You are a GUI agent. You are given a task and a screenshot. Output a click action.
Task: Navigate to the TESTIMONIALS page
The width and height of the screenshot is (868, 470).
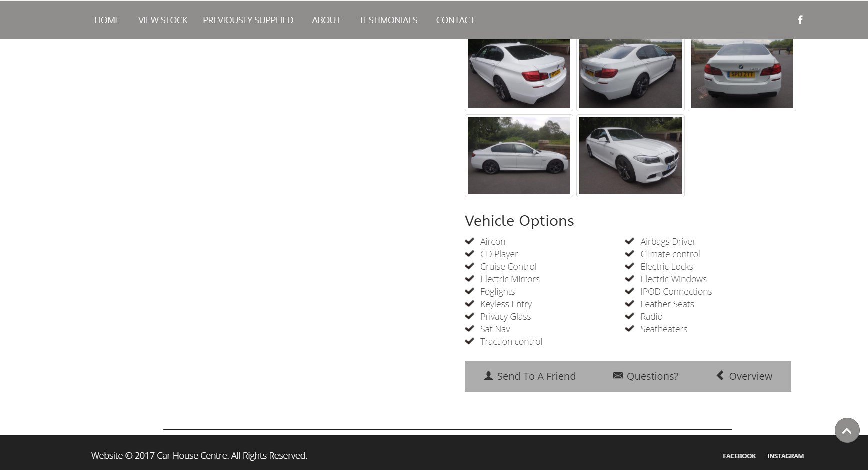point(388,20)
